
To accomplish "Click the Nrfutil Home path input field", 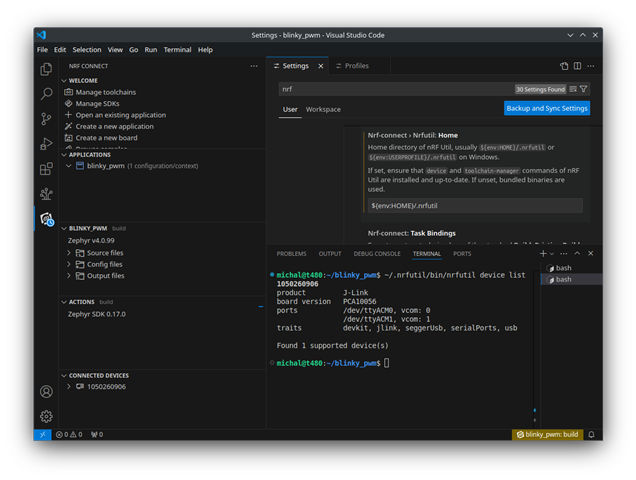I will click(475, 206).
